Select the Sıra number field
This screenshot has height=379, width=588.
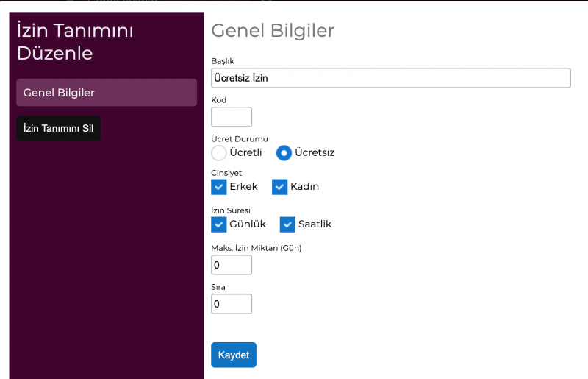[232, 304]
